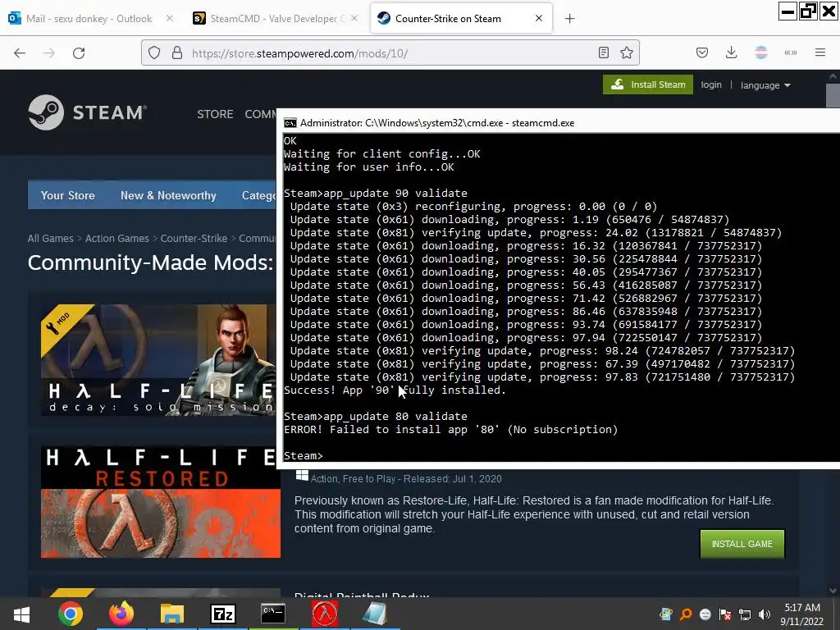
Task: Click the Steam> prompt in cmd window
Action: point(304,456)
